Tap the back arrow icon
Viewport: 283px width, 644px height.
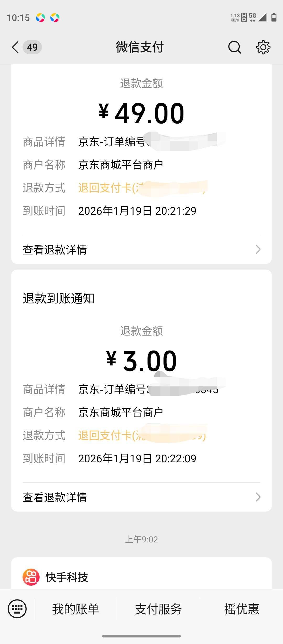(x=15, y=47)
